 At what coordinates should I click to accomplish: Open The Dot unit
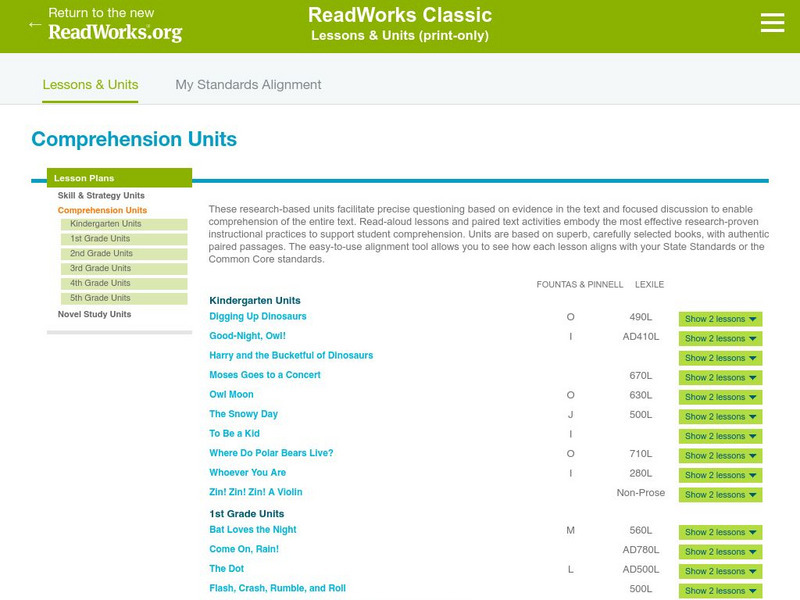227,568
